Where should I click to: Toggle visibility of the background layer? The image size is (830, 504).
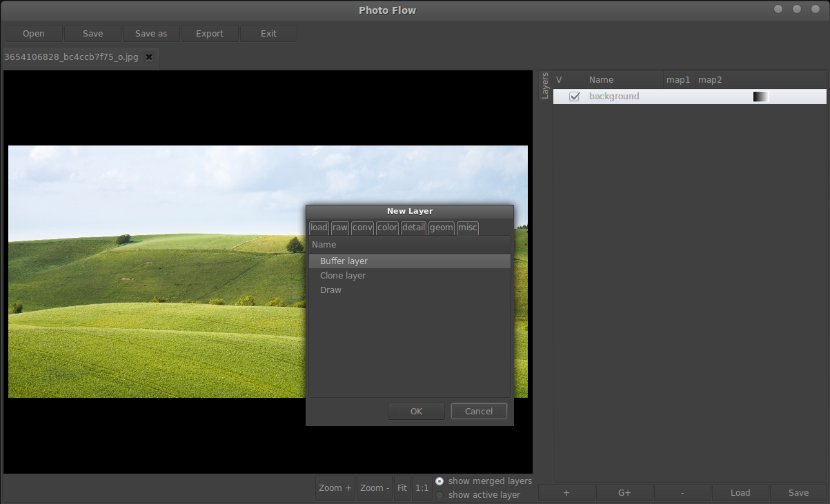click(575, 97)
